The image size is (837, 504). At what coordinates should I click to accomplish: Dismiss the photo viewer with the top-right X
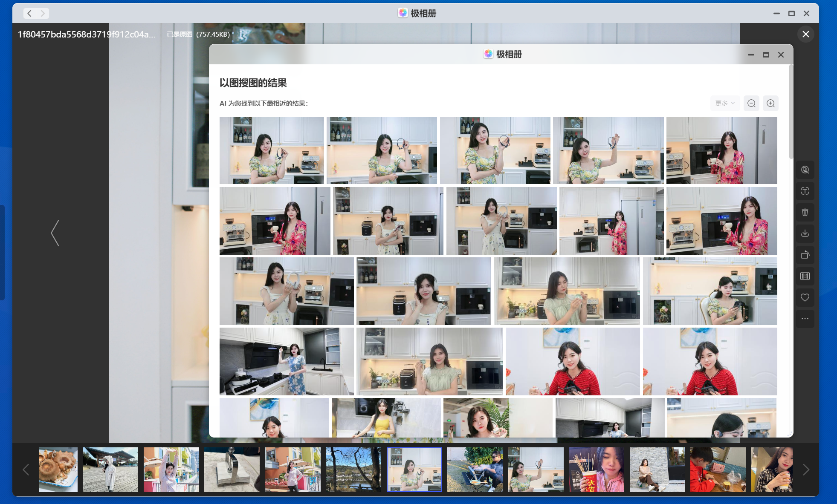point(805,34)
